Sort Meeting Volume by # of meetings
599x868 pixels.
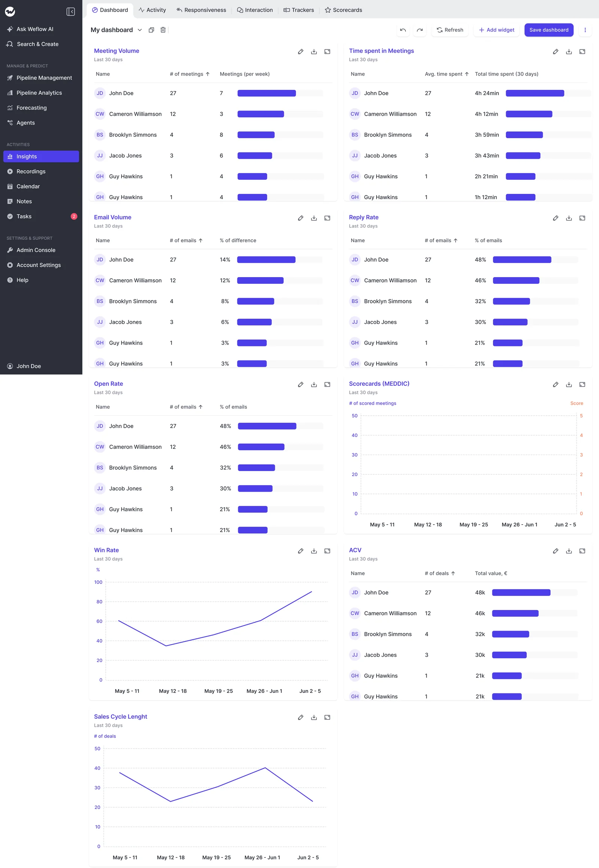click(189, 74)
